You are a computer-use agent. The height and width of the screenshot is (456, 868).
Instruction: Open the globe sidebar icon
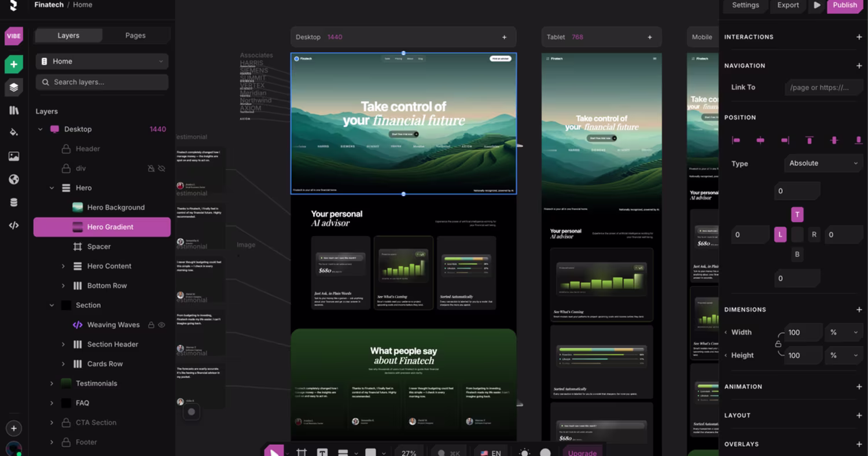(x=14, y=179)
